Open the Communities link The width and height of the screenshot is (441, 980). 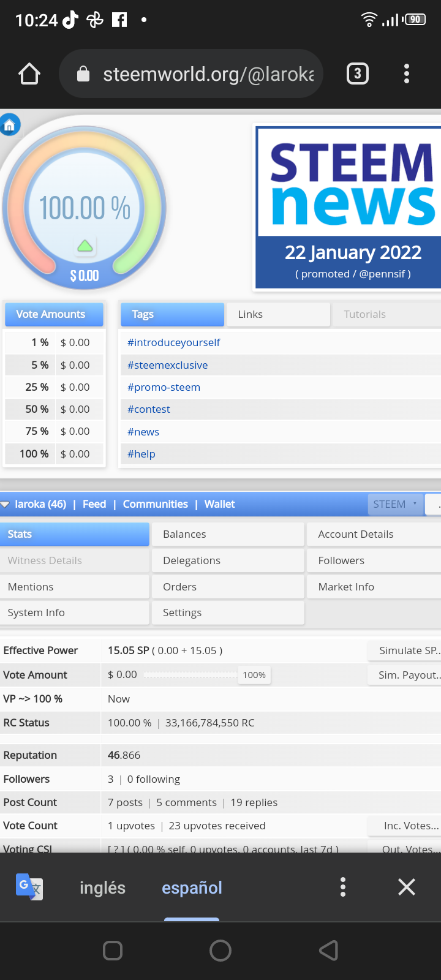pos(156,504)
